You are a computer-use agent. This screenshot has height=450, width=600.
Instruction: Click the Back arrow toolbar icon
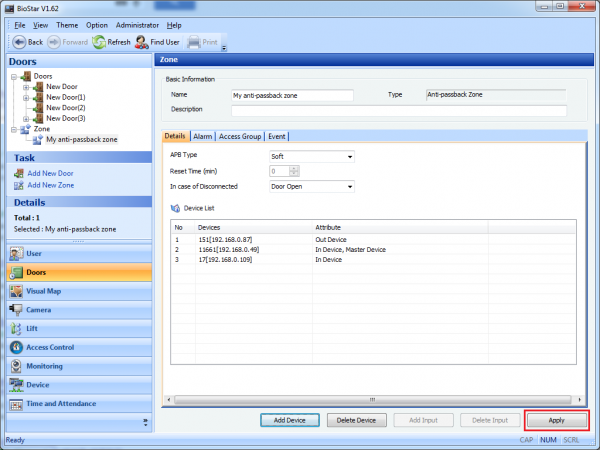18,42
